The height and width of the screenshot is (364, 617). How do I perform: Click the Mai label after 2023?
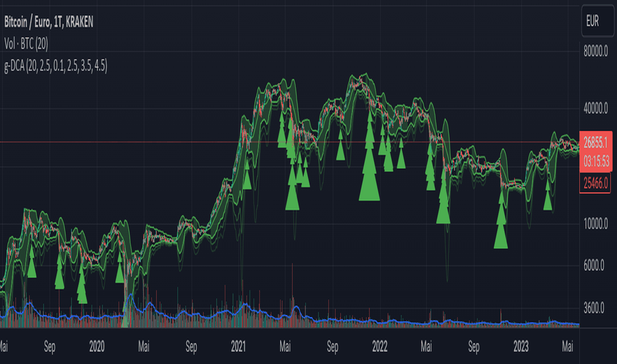[x=567, y=346]
